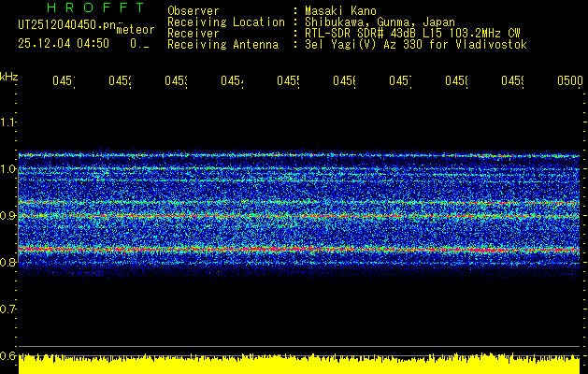Click the Receiver label

[x=194, y=34]
